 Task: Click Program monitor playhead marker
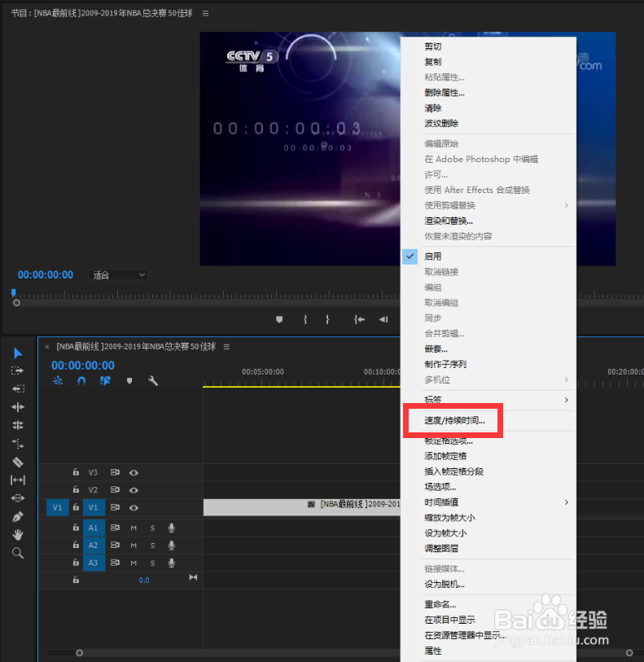point(14,292)
